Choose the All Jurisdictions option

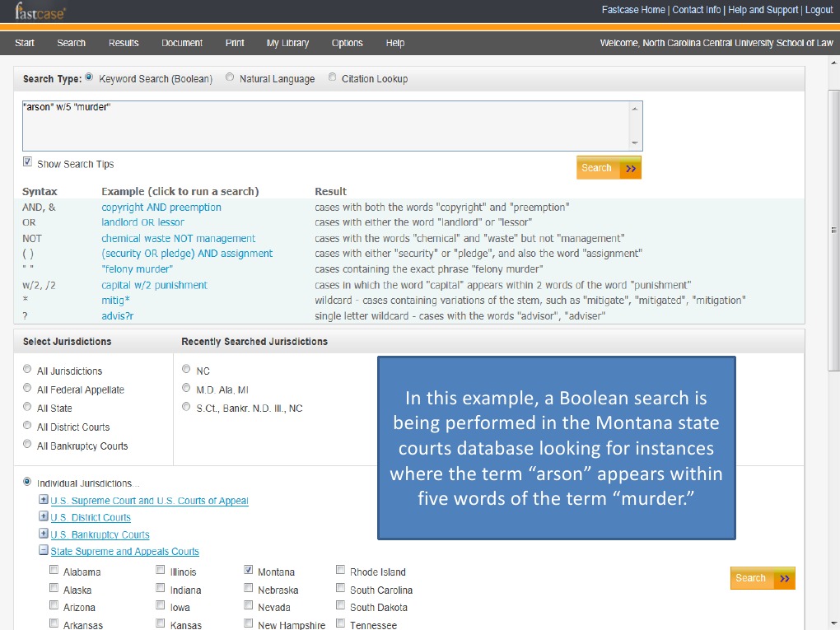pyautogui.click(x=28, y=371)
